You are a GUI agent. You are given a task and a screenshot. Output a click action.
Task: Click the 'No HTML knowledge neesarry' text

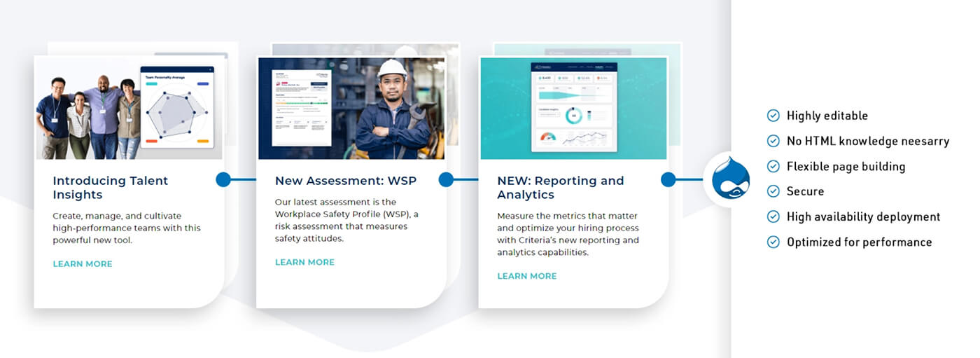click(x=868, y=141)
